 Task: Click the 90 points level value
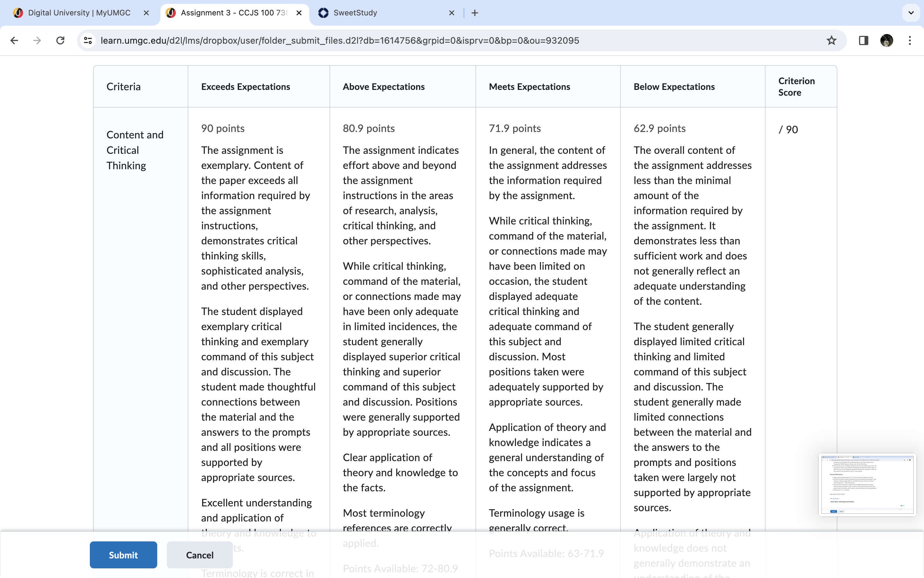pos(223,128)
